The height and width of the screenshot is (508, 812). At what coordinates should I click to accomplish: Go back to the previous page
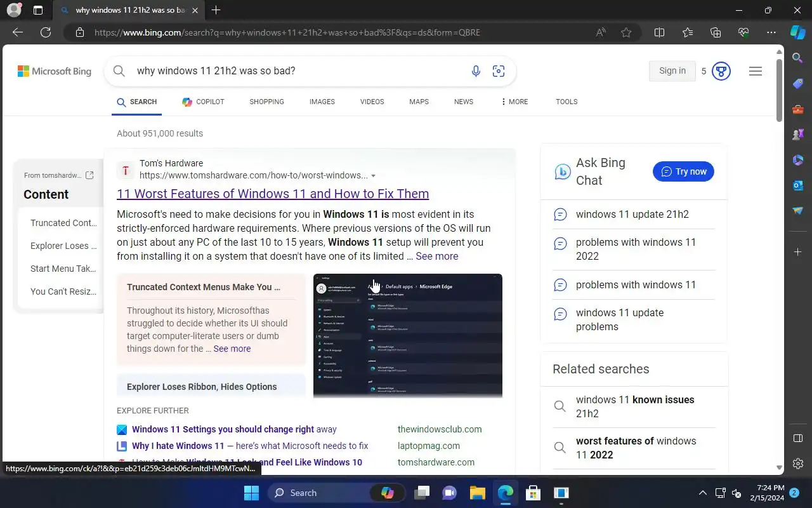coord(18,32)
